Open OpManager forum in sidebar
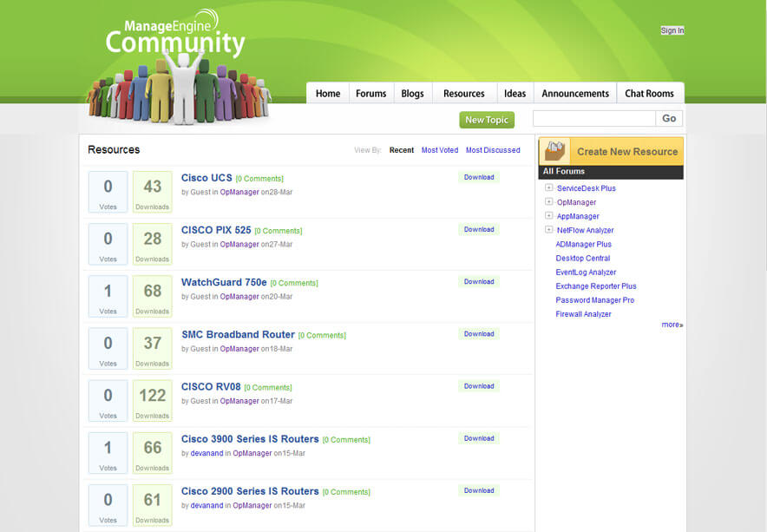The image size is (767, 532). coord(576,202)
